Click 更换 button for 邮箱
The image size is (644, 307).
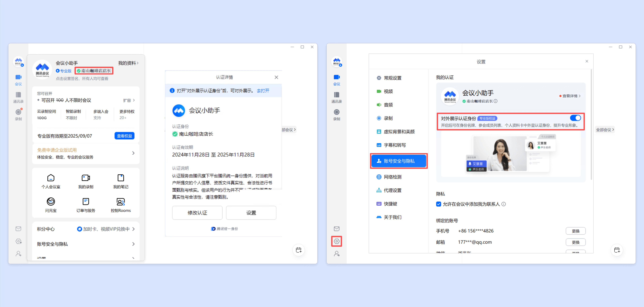(x=575, y=242)
